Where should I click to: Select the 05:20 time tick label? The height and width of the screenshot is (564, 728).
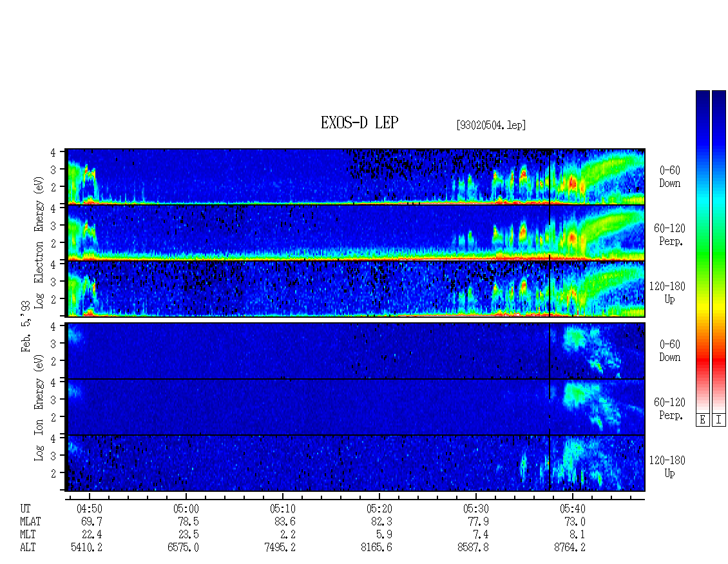(x=379, y=509)
